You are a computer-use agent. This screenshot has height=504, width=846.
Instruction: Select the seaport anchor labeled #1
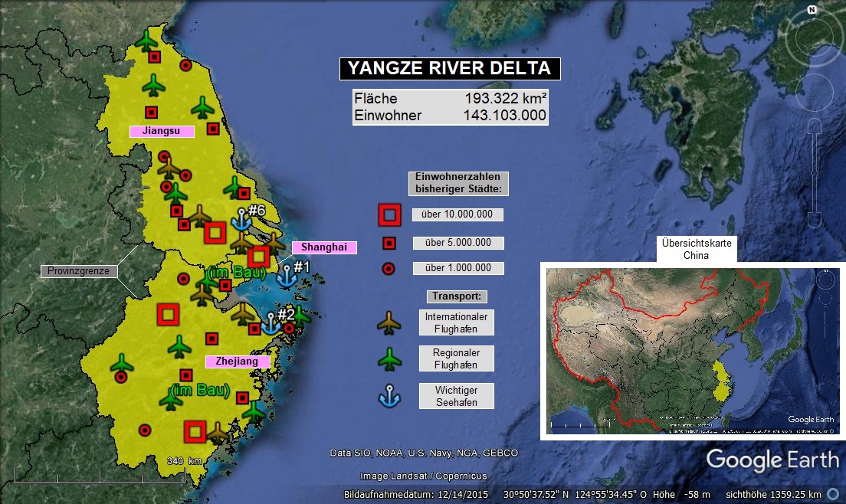[x=287, y=276]
